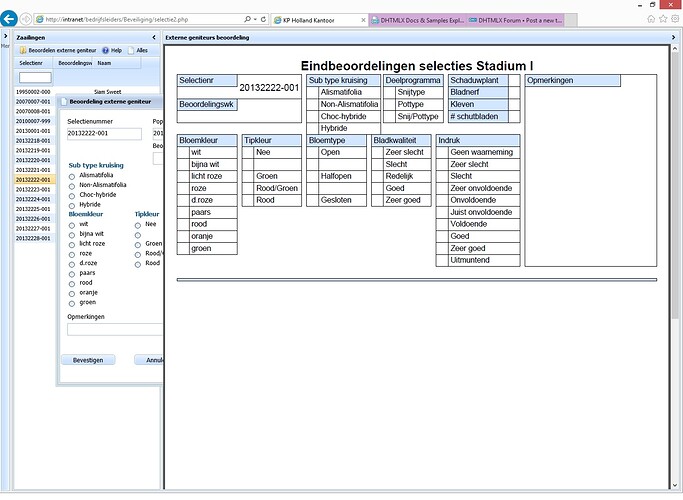Select Tipkleur 'Groen' radio button

[x=138, y=245]
